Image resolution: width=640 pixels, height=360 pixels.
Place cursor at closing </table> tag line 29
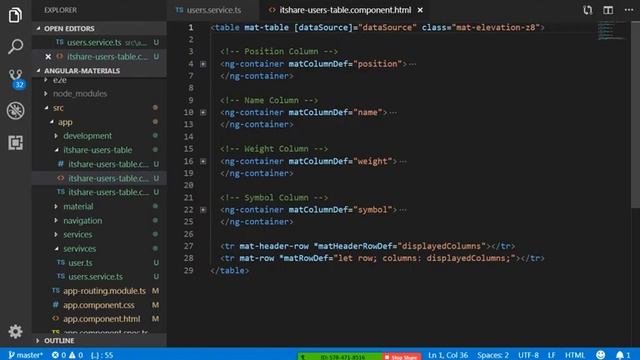coord(229,271)
